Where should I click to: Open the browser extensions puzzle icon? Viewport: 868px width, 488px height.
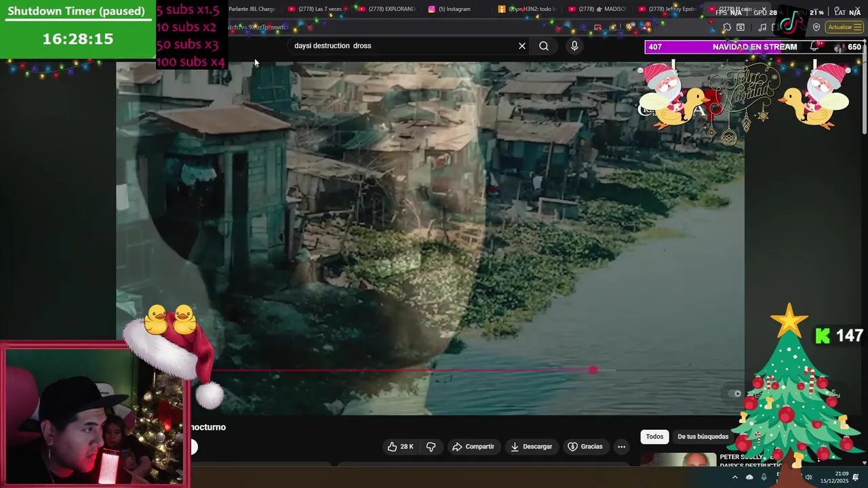pos(726,28)
